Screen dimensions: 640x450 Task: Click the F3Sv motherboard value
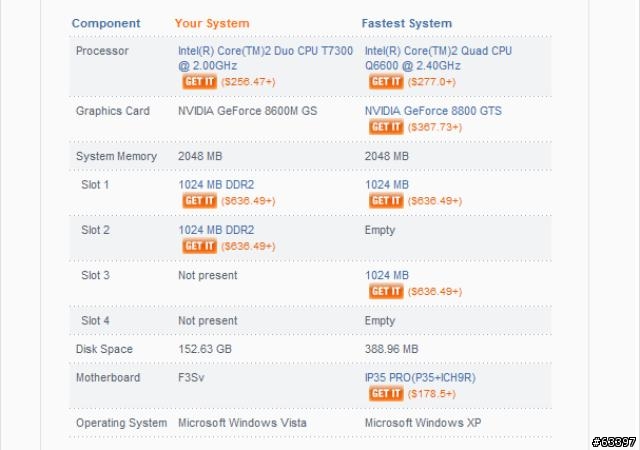pyautogui.click(x=191, y=377)
